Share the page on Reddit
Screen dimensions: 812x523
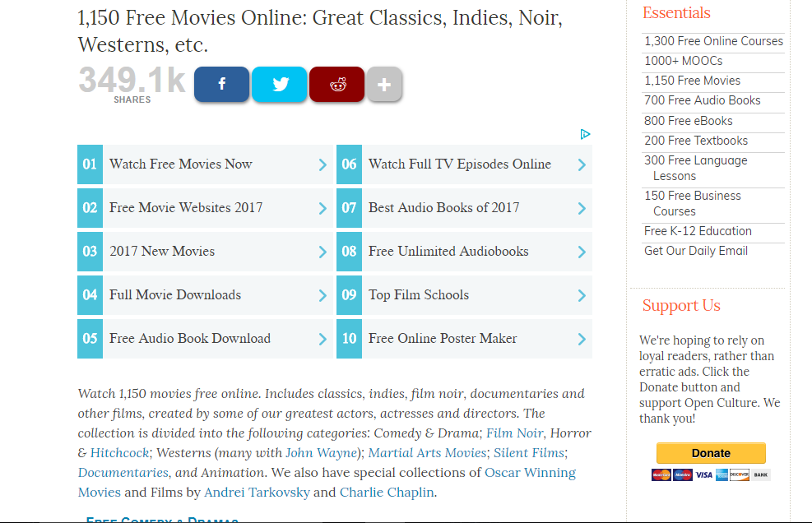coord(336,84)
